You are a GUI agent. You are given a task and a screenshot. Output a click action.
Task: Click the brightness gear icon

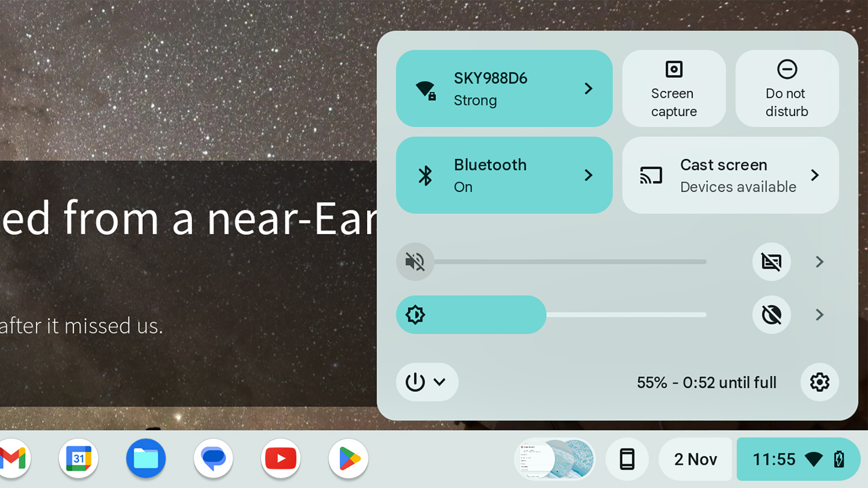pos(415,314)
